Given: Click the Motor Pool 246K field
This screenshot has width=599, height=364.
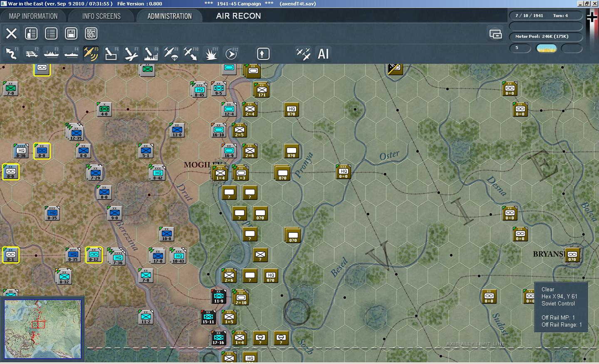Looking at the screenshot, I should (545, 36).
